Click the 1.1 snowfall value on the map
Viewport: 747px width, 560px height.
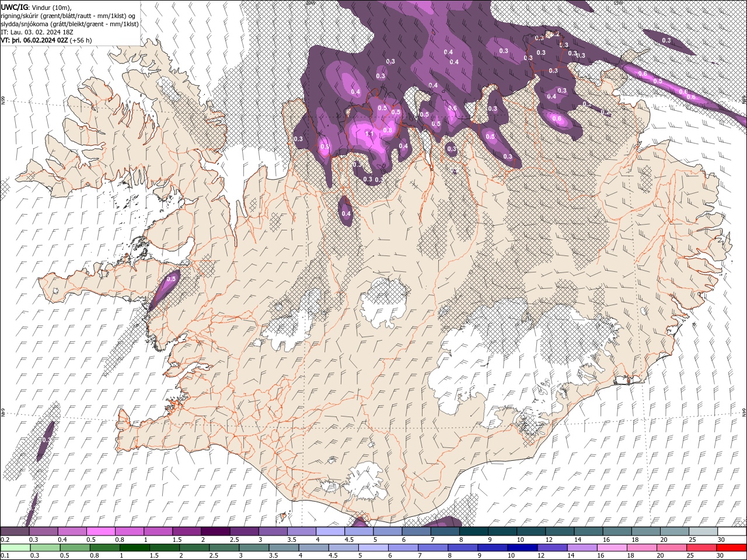(369, 134)
